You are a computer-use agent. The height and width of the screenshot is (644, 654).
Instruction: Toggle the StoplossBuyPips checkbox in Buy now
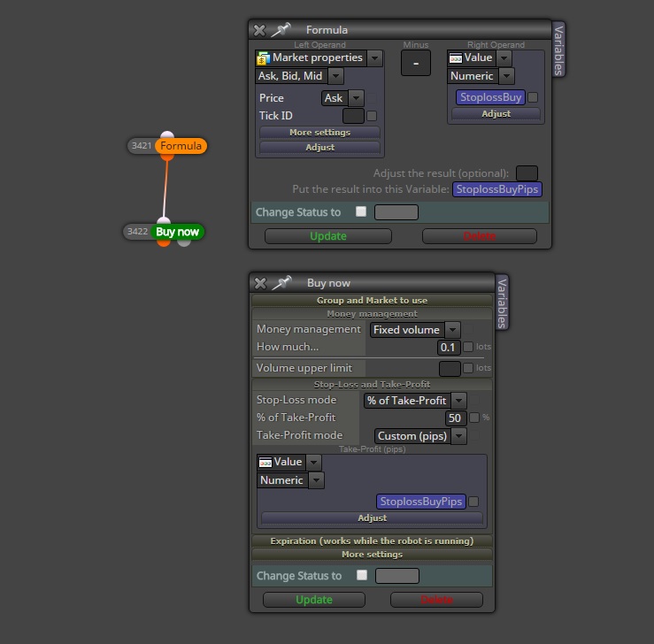[x=473, y=502]
